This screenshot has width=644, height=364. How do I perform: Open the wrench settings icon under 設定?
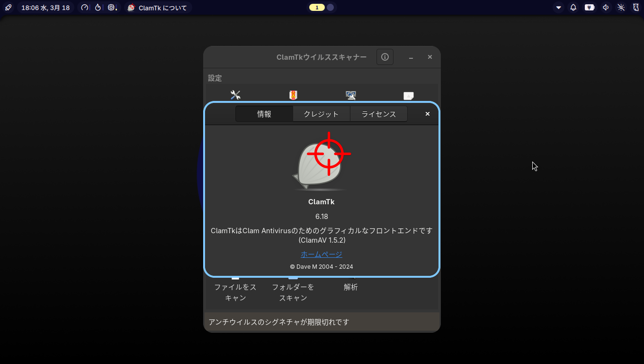(x=236, y=95)
